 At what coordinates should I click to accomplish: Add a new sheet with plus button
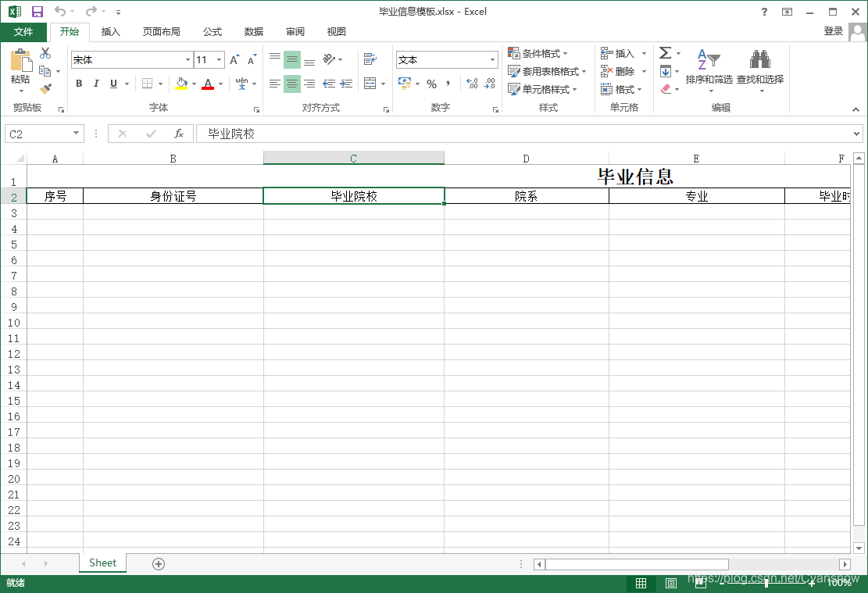[159, 563]
